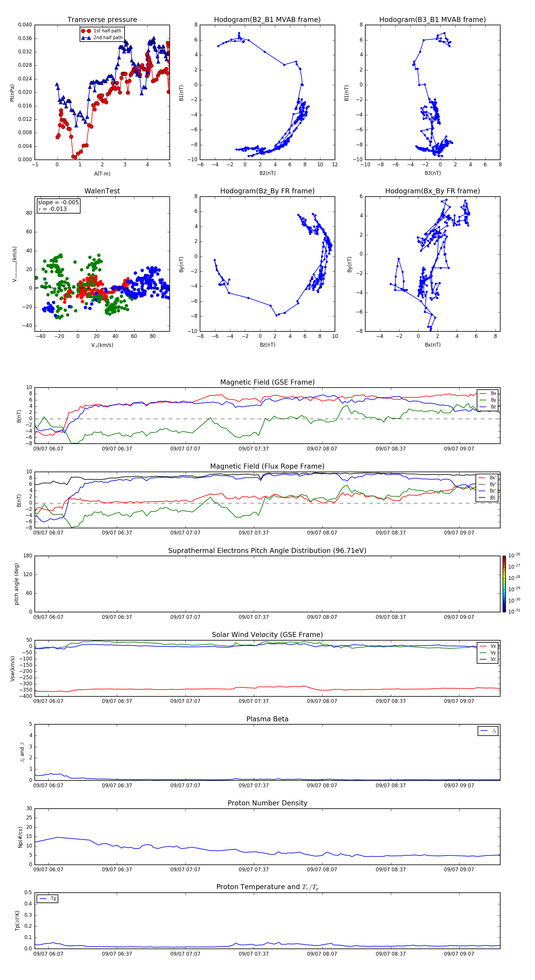Viewport: 535px width, 980px height.
Task: Select the 'Vx' legend entry
Action: 488,646
